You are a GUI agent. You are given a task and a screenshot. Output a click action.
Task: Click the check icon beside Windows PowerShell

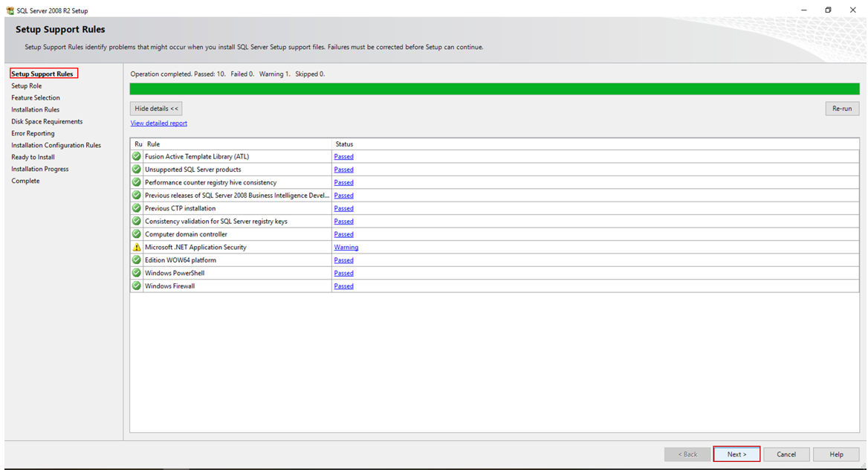tap(137, 273)
